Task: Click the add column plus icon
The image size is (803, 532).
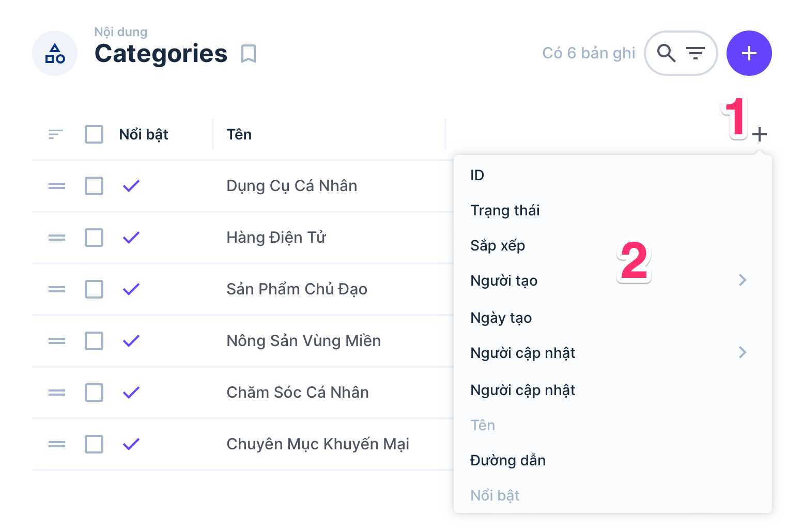Action: pyautogui.click(x=759, y=135)
